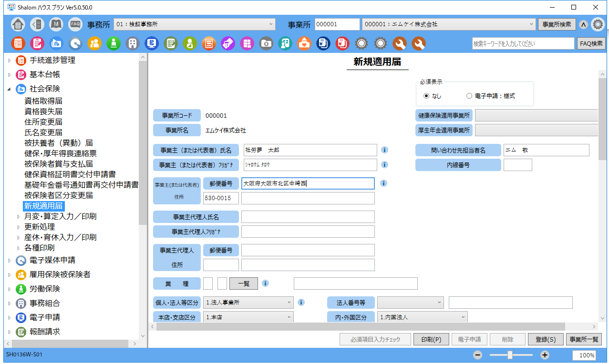The image size is (609, 364).
Task: Click the 事業所検索 button
Action: (x=557, y=24)
